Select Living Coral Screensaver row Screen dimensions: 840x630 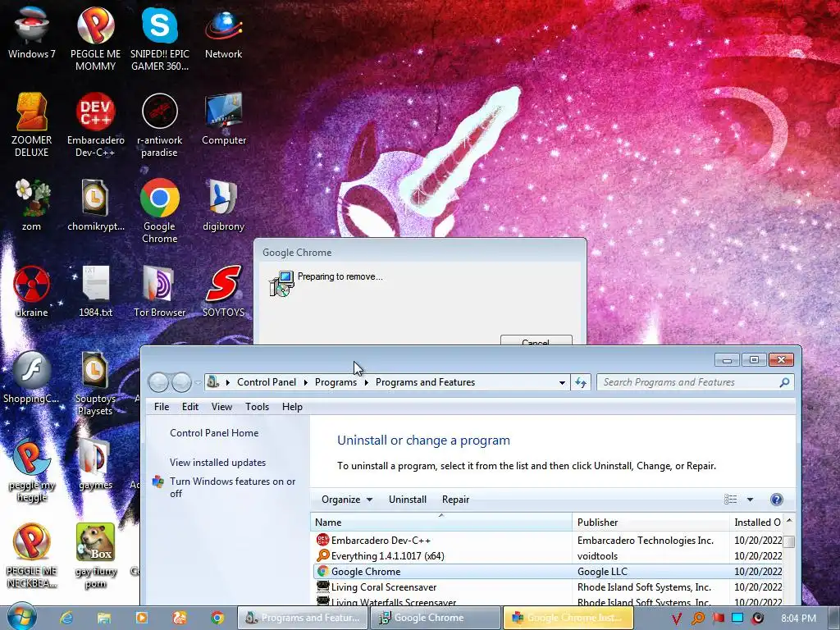547,587
